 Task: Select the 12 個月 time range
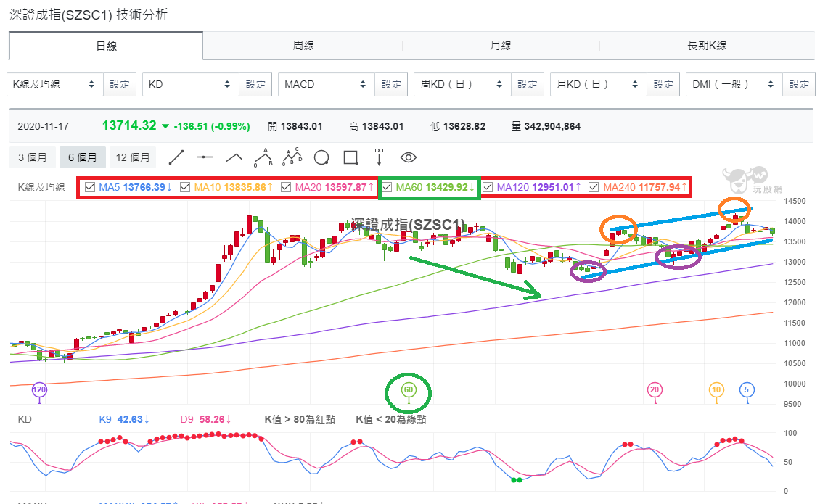point(133,157)
